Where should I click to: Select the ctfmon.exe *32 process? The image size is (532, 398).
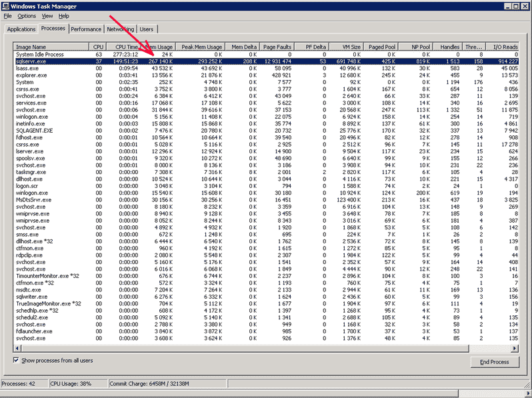266,283
